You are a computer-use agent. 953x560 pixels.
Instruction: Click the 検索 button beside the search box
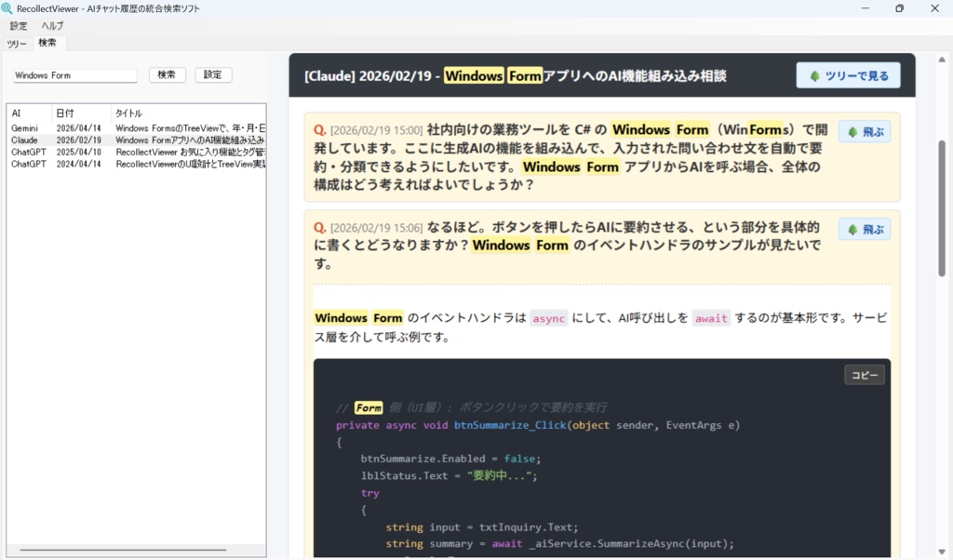pos(168,74)
